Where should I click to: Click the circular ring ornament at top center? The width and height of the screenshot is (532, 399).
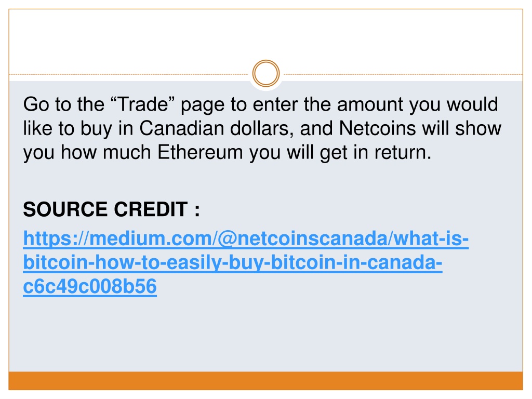pos(265,73)
